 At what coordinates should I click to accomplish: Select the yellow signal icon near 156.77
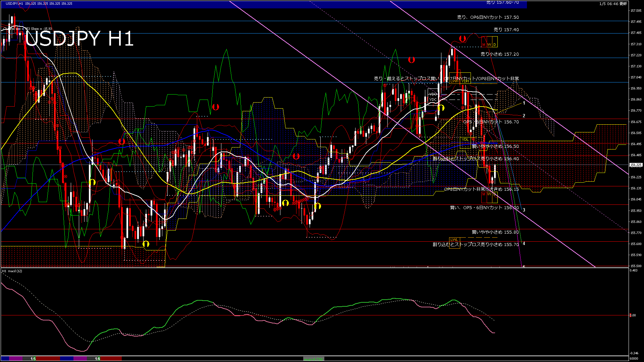click(x=441, y=108)
